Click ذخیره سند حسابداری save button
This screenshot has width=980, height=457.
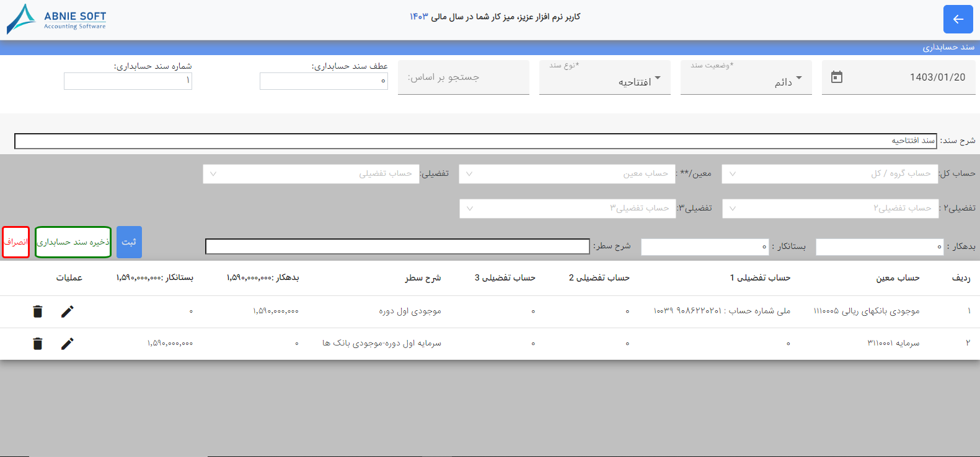[x=73, y=242]
